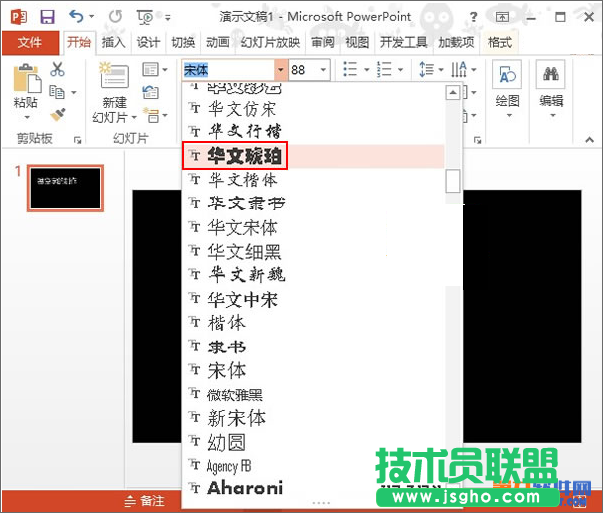Click the Numbering list icon
Image resolution: width=603 pixels, height=513 pixels.
[384, 69]
